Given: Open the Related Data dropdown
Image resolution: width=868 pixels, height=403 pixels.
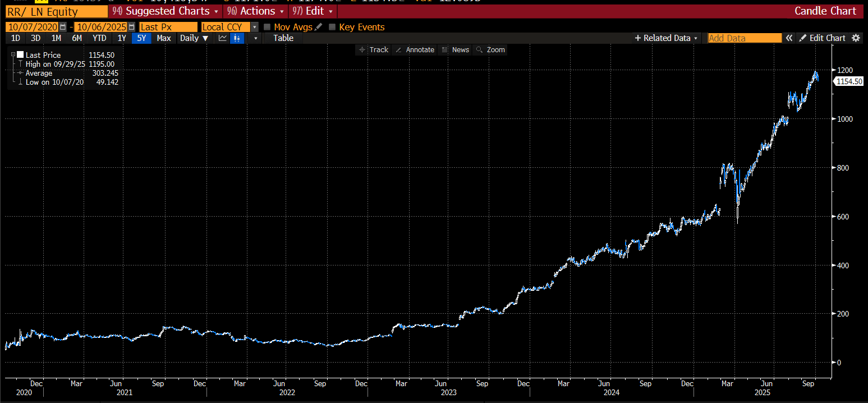Looking at the screenshot, I should tap(666, 38).
